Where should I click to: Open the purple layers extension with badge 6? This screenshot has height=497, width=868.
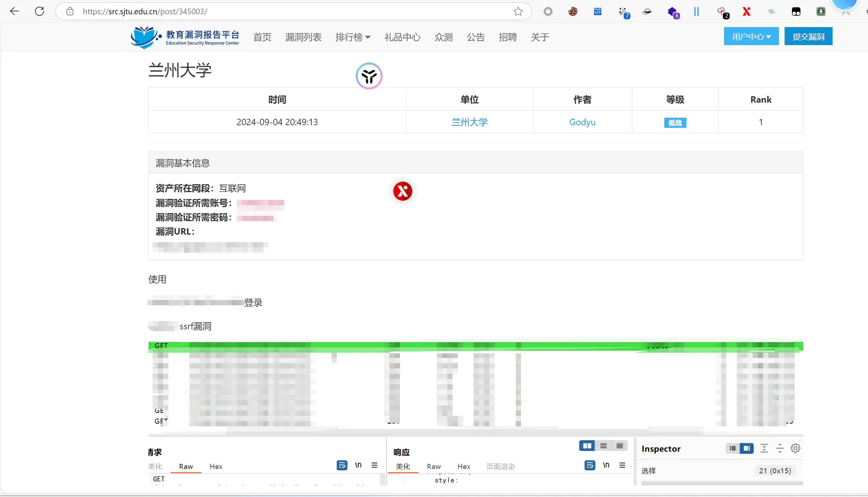click(x=673, y=12)
